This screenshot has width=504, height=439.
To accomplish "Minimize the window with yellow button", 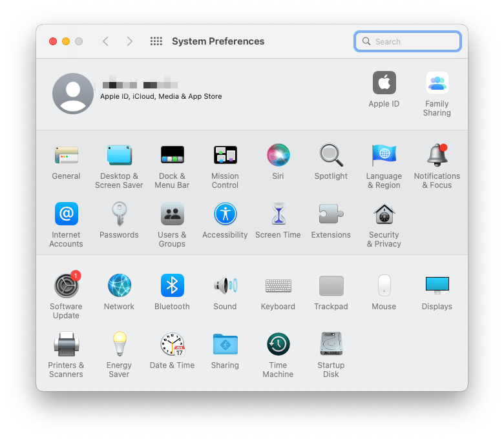I will coord(66,41).
